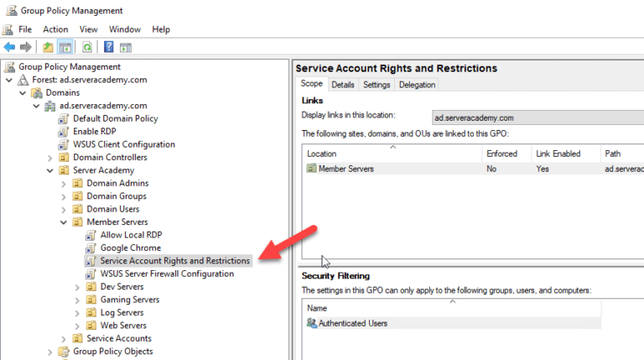Switch to the Settings tab

point(377,85)
